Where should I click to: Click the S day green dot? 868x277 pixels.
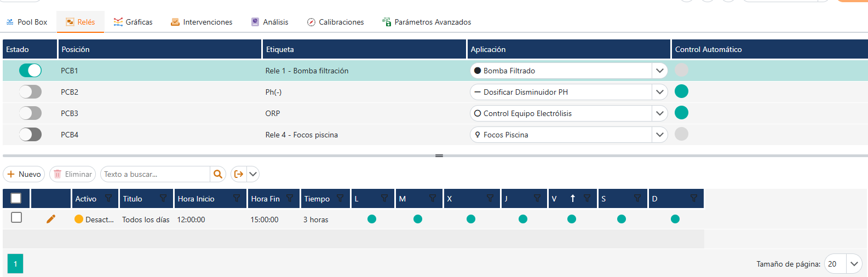coord(622,219)
